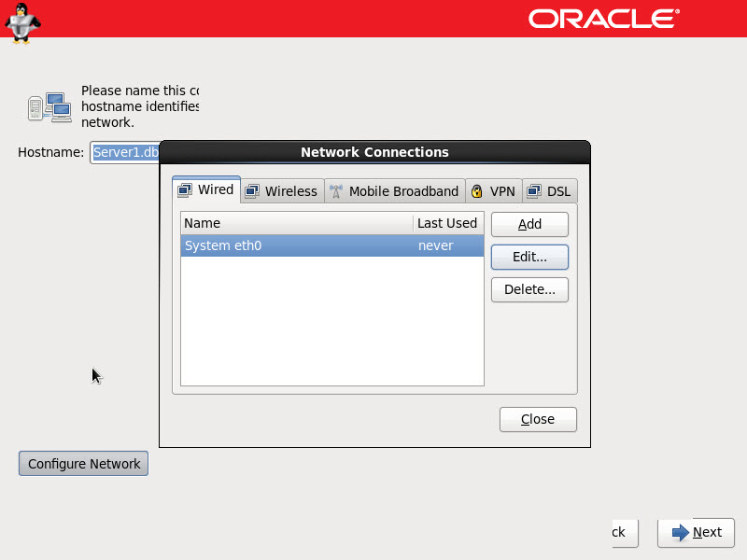Open the Wireless tab
This screenshot has height=560, width=747.
click(282, 191)
